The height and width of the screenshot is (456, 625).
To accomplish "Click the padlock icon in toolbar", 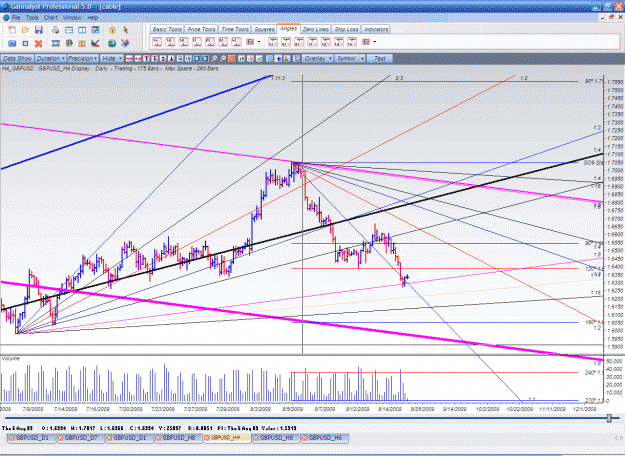I will [x=112, y=30].
